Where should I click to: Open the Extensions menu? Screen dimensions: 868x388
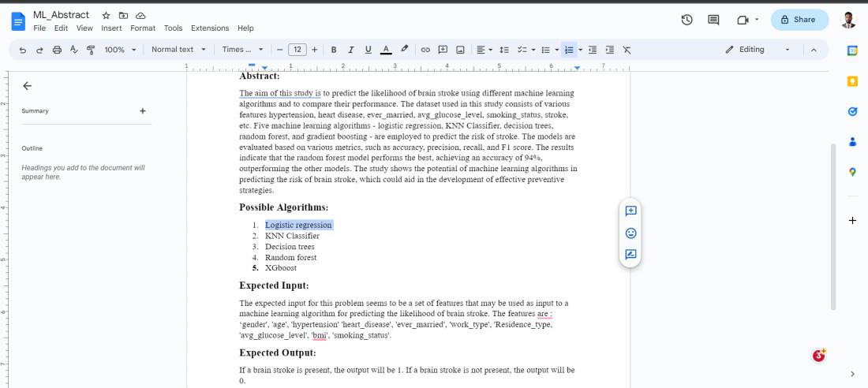click(x=210, y=28)
